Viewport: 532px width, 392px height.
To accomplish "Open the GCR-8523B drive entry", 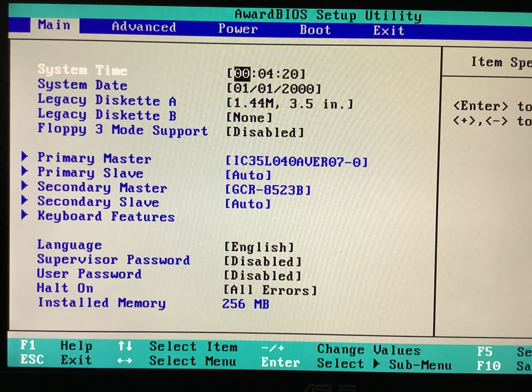I will click(x=268, y=190).
